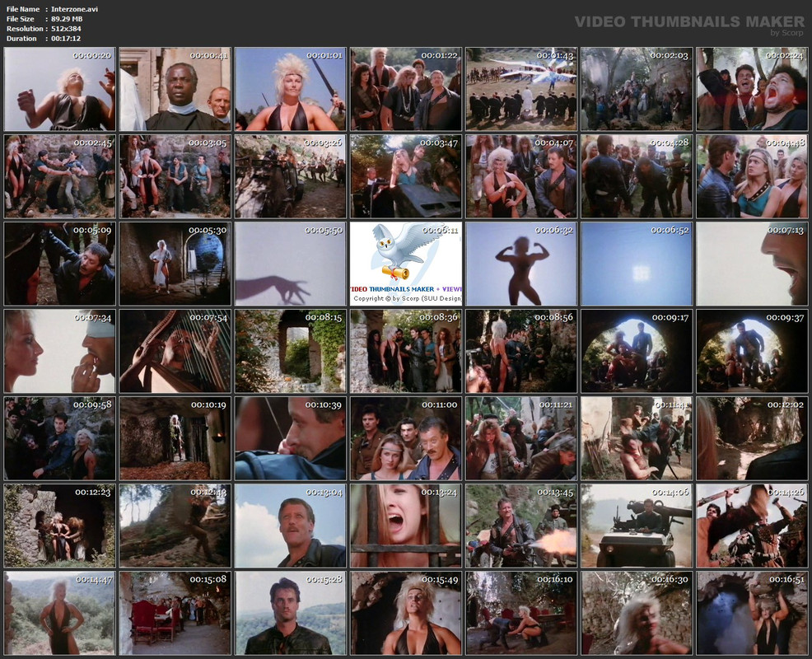Open the last thumbnail 00:16:51

[753, 614]
